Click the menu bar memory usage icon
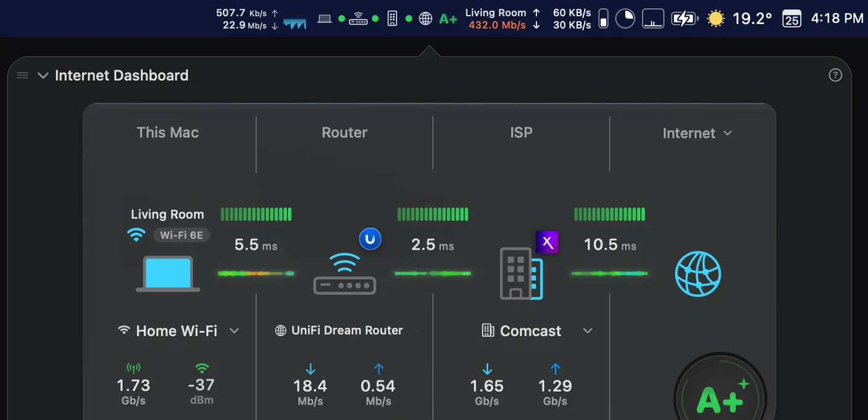868x420 pixels. (x=604, y=19)
